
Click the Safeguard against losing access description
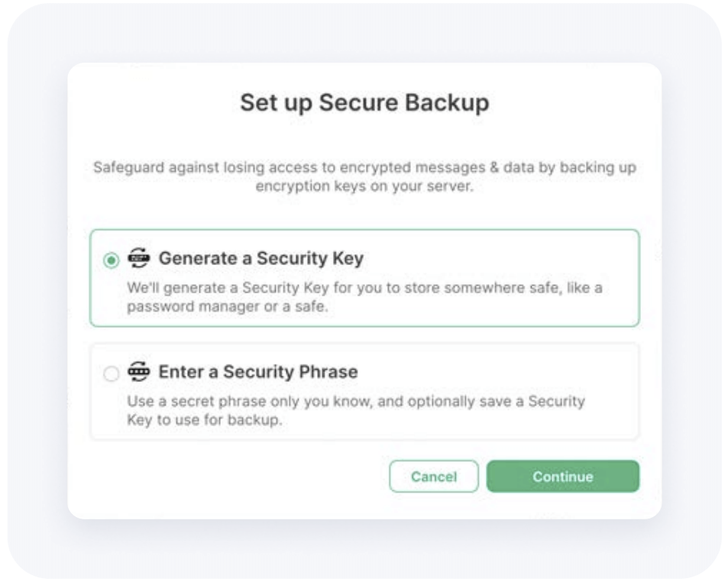(364, 176)
